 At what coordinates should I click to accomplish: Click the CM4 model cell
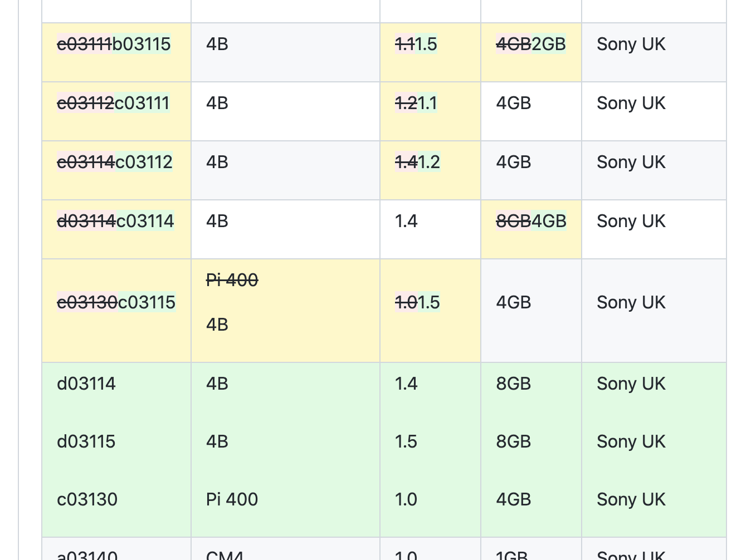pyautogui.click(x=225, y=555)
